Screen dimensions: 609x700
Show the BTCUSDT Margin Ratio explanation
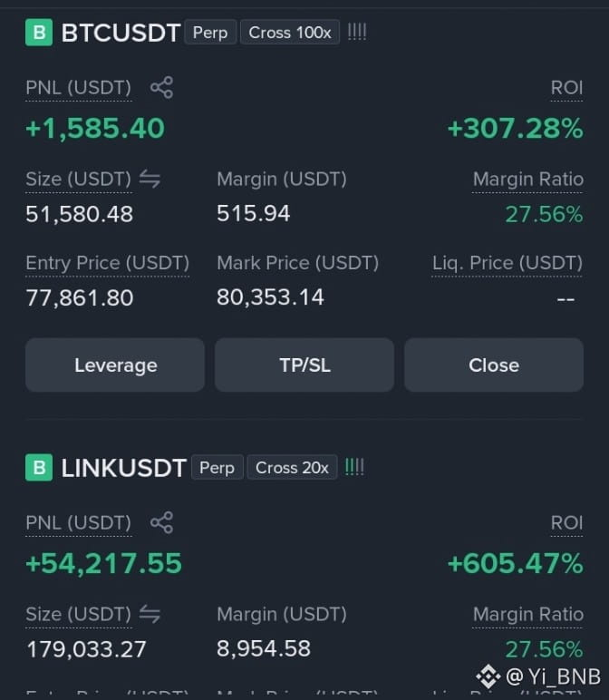point(527,180)
